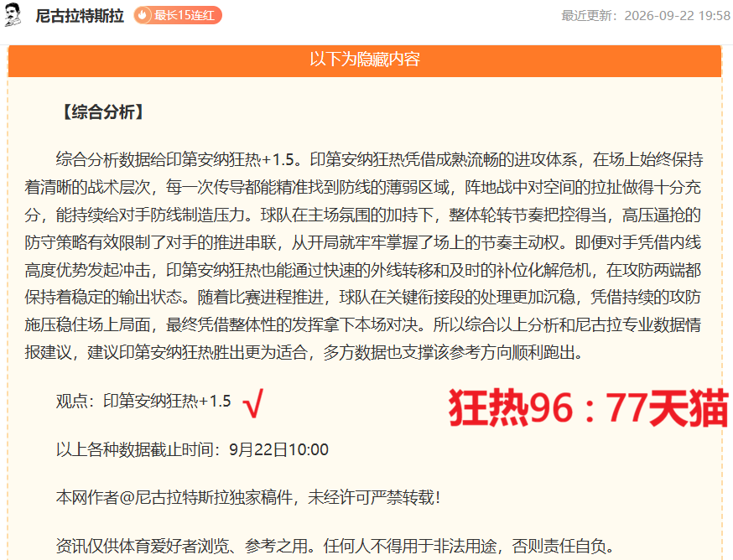Click the line starting 施压稳住场上局面
Image resolution: width=733 pixels, height=560 pixels.
coord(363,324)
